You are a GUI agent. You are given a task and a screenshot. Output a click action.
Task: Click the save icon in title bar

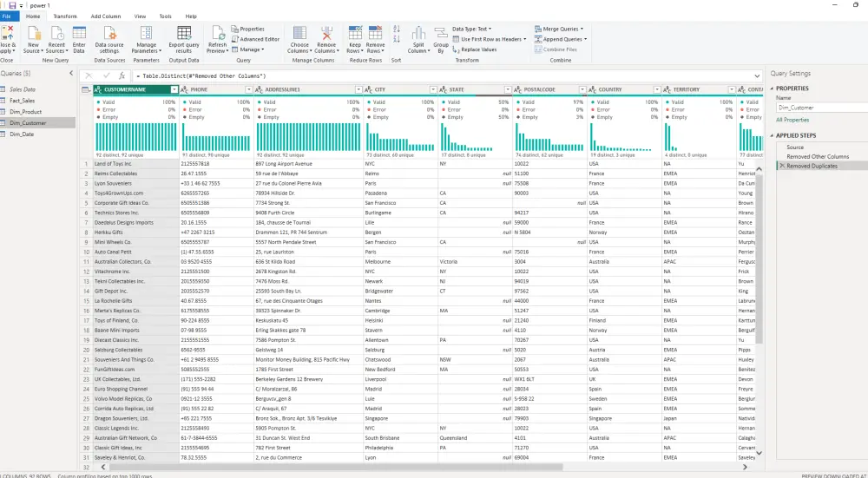[x=12, y=5]
